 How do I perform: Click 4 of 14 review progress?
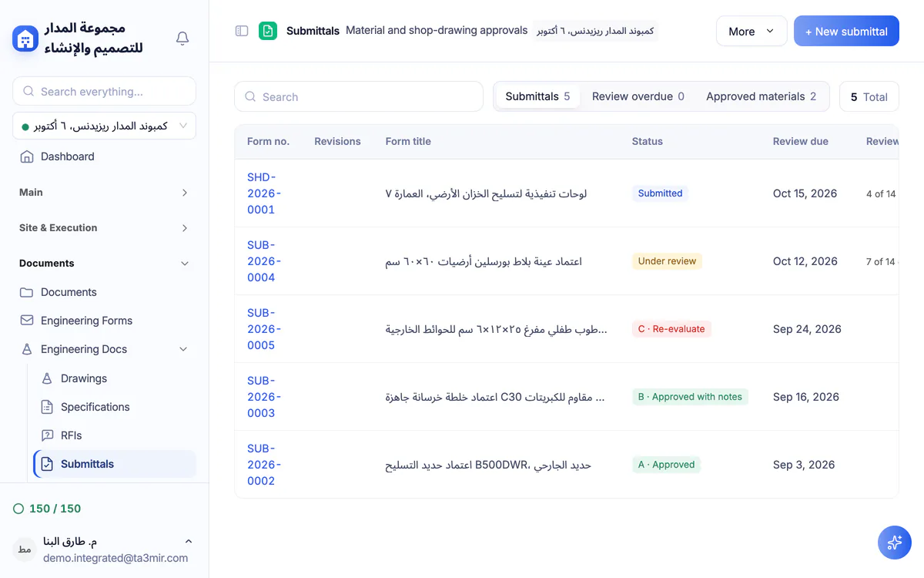tap(881, 194)
